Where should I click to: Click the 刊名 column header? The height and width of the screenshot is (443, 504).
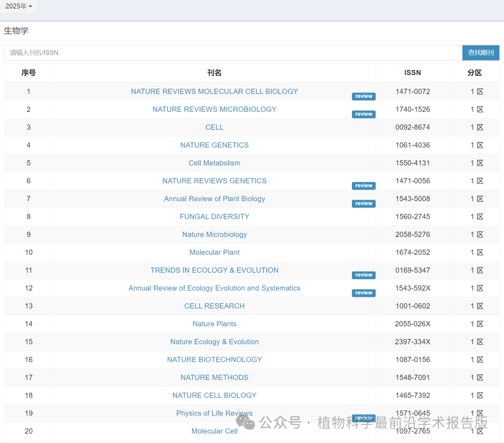(x=214, y=73)
